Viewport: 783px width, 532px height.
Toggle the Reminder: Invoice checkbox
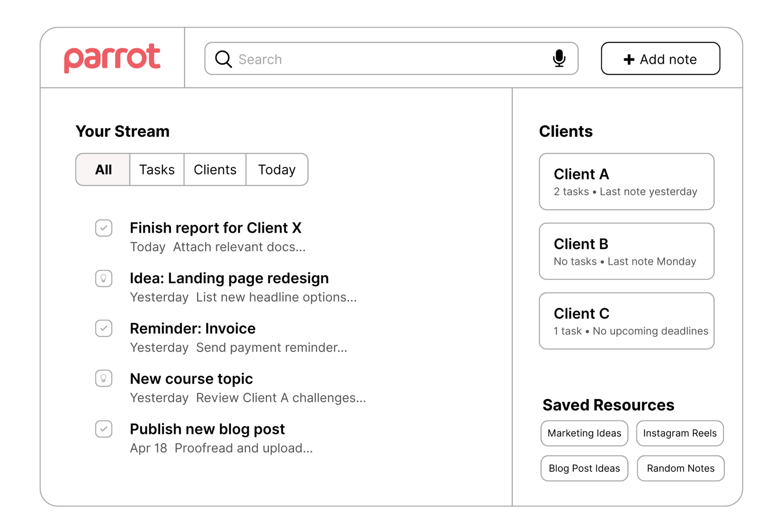click(x=103, y=328)
